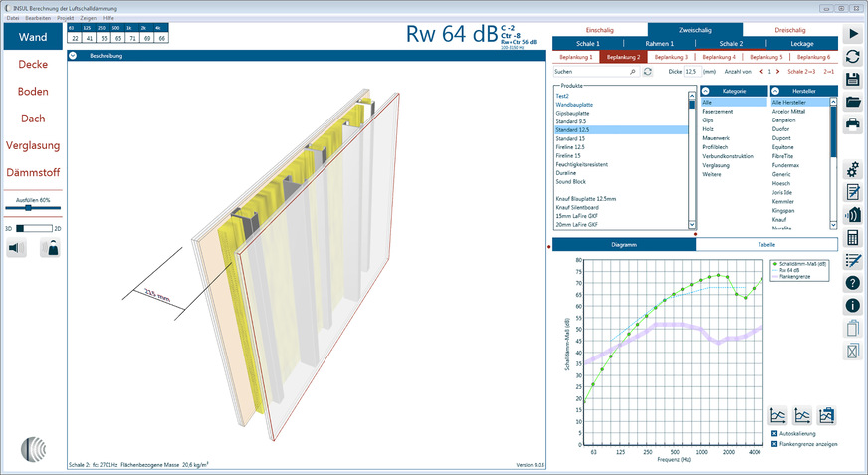Open the folder icon in right toolbar

click(x=853, y=102)
